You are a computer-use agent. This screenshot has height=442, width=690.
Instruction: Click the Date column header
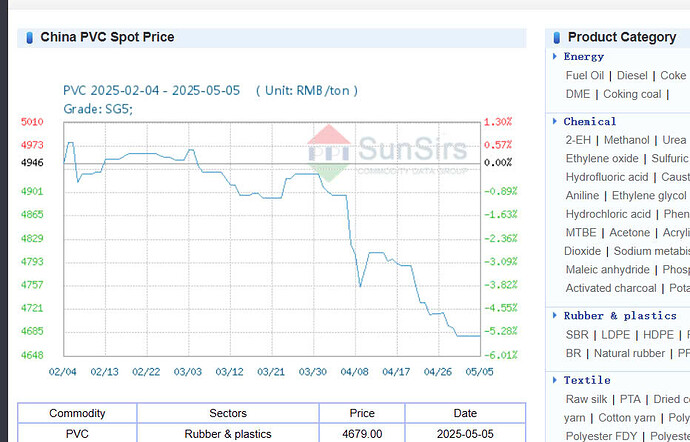(465, 413)
